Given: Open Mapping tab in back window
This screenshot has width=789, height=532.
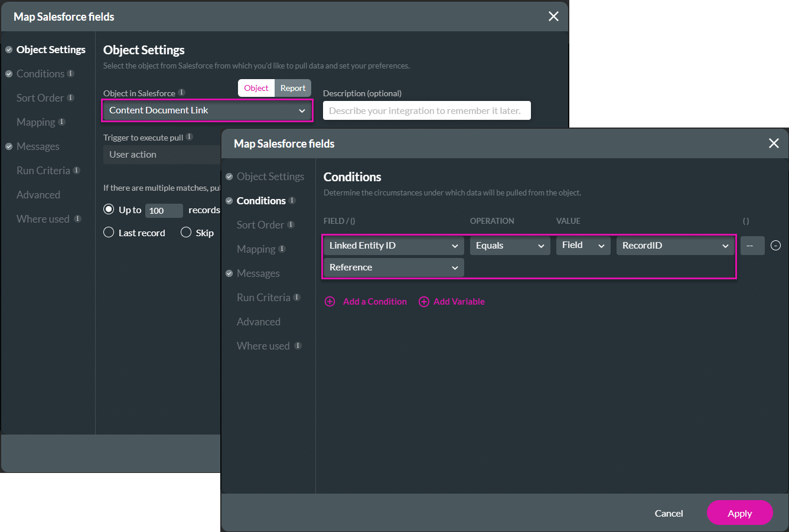Looking at the screenshot, I should [x=36, y=122].
